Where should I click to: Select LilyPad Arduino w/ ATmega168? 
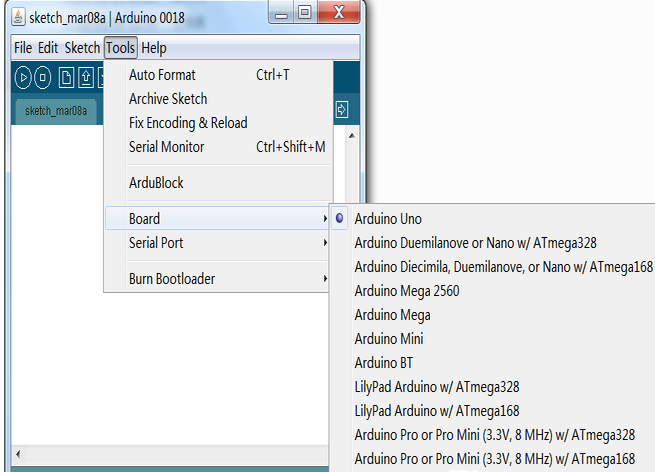click(493, 411)
